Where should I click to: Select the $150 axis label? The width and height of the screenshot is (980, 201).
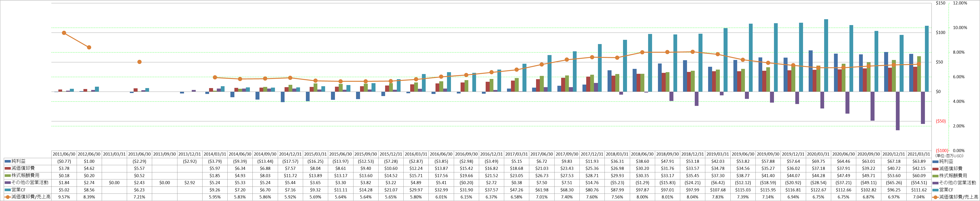tap(940, 3)
